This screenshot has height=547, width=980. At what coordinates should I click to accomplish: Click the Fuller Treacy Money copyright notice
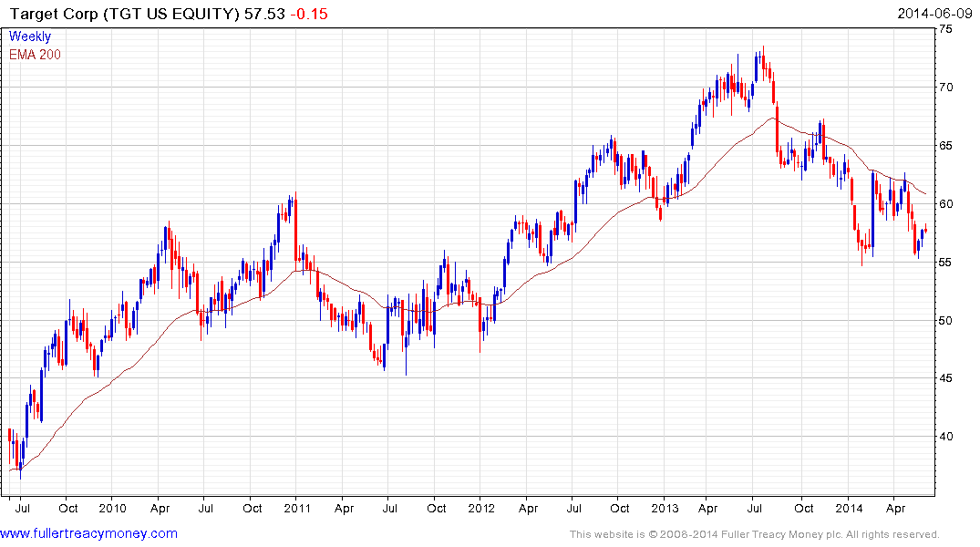click(x=755, y=534)
